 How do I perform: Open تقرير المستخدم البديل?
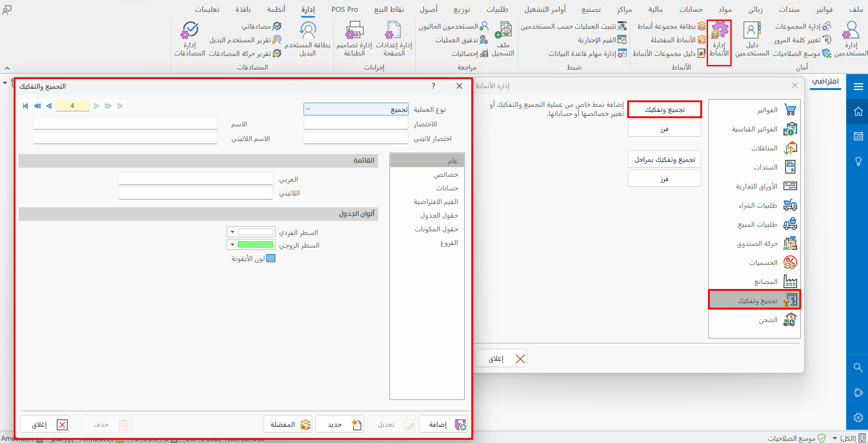point(245,40)
